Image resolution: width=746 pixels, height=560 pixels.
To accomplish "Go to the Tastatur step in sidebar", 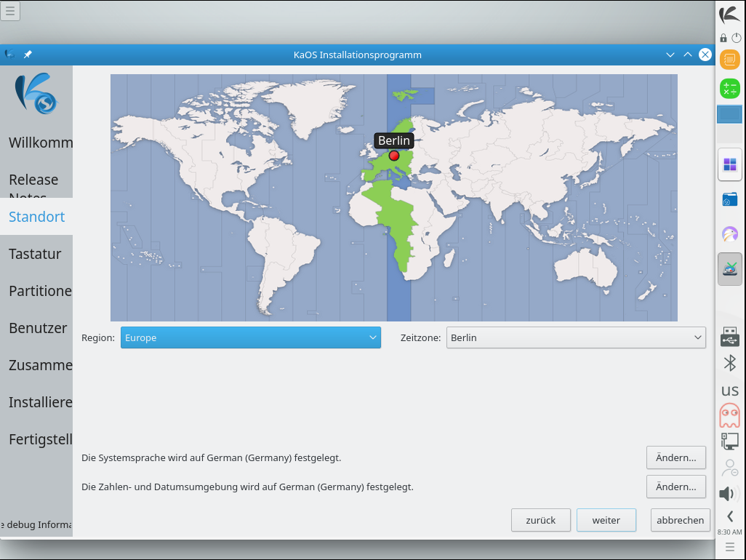I will click(35, 254).
